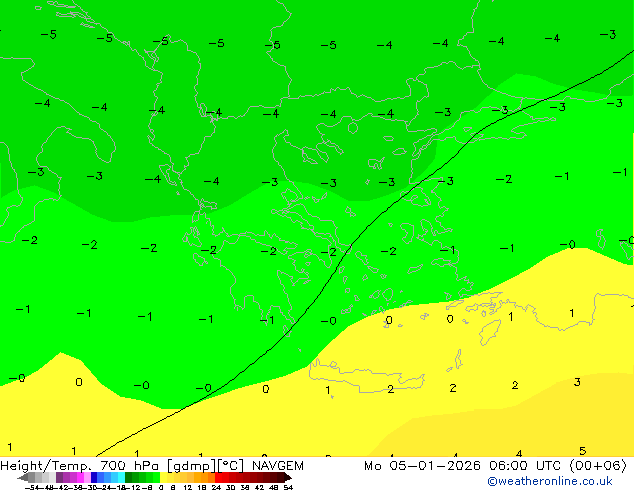Viewport: 634px width, 490px height.
Task: Click the dark blue swatch in the legend
Action: click(94, 477)
